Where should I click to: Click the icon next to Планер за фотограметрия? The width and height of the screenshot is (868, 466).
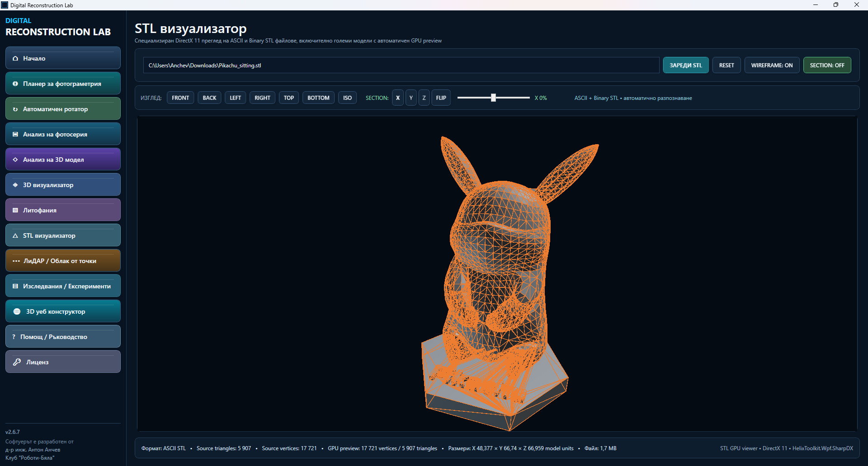point(15,84)
